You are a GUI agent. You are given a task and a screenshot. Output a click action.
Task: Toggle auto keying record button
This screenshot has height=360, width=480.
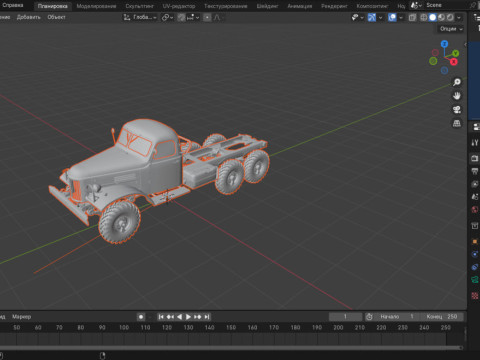tap(141, 317)
